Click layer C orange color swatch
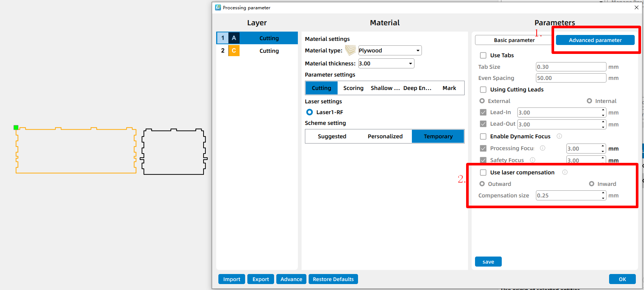The image size is (644, 290). point(234,51)
